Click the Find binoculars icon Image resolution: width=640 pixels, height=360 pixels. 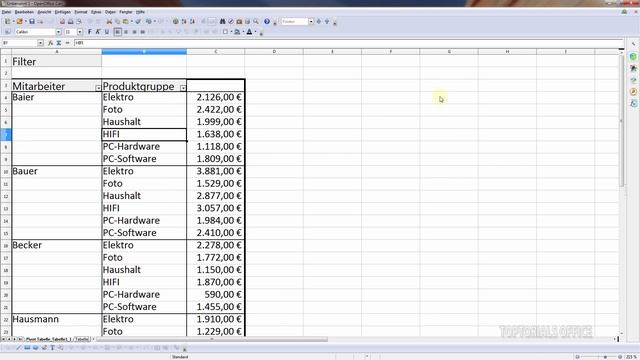tap(222, 21)
